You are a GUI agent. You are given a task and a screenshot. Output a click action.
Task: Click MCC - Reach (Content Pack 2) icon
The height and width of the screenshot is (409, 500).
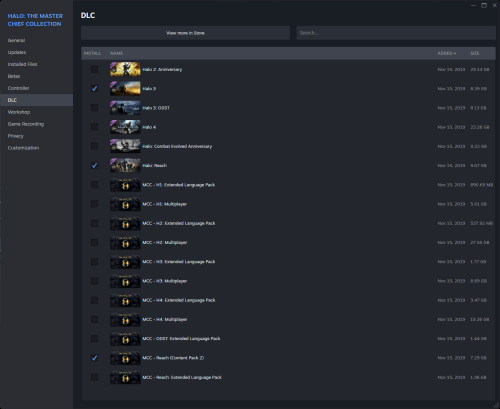pos(125,358)
